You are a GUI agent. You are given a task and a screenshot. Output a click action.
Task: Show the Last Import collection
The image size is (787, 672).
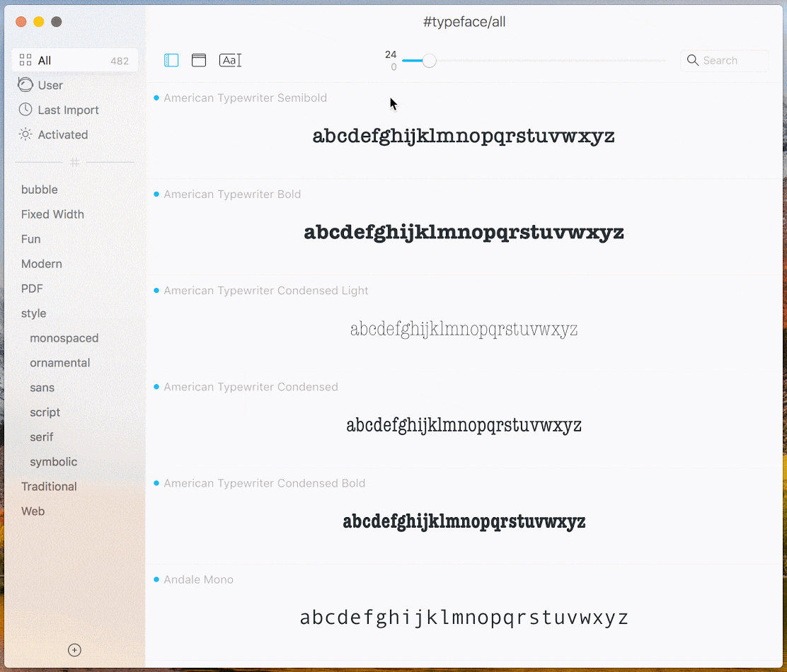coord(75,110)
